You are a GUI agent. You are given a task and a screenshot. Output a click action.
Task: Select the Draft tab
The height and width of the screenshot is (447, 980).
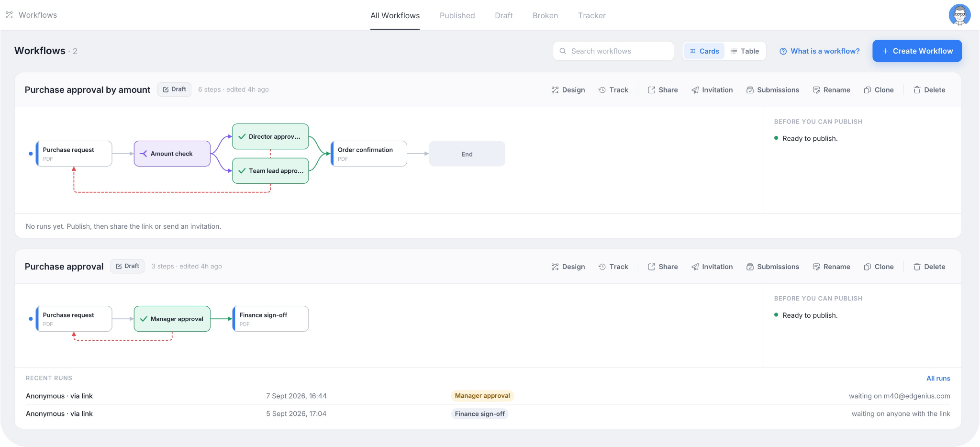[x=503, y=15]
